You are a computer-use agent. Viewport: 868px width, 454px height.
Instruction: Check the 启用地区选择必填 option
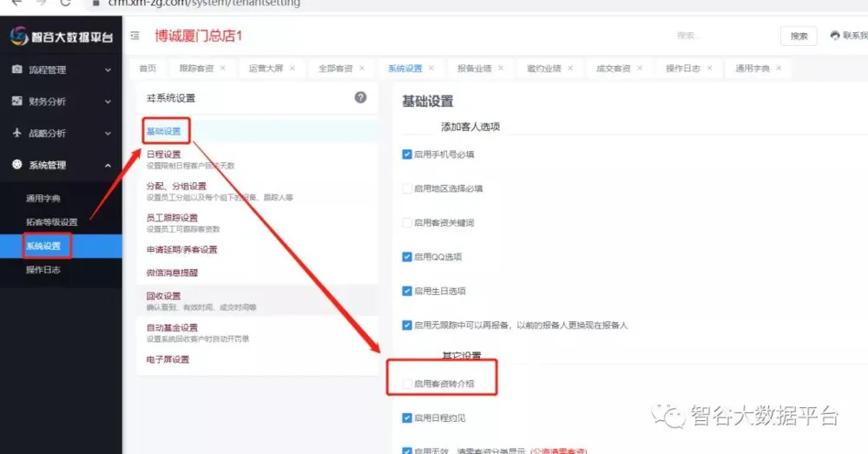click(x=407, y=188)
